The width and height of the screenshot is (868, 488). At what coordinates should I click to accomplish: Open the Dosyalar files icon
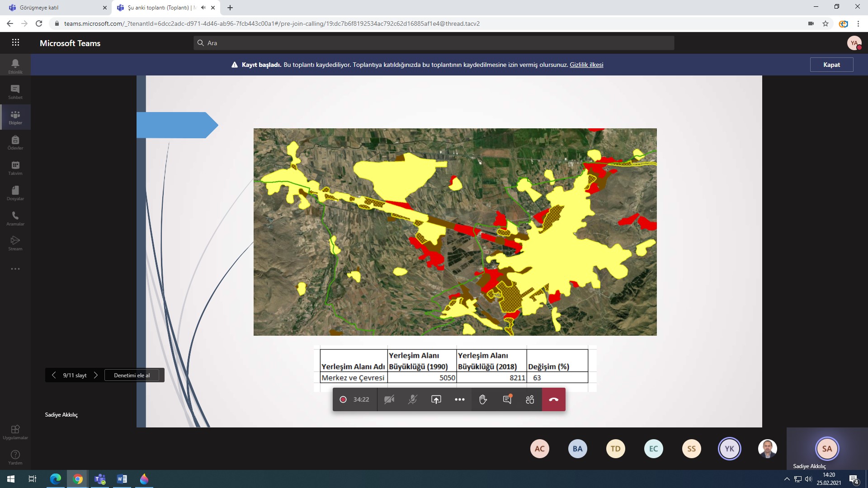15,193
